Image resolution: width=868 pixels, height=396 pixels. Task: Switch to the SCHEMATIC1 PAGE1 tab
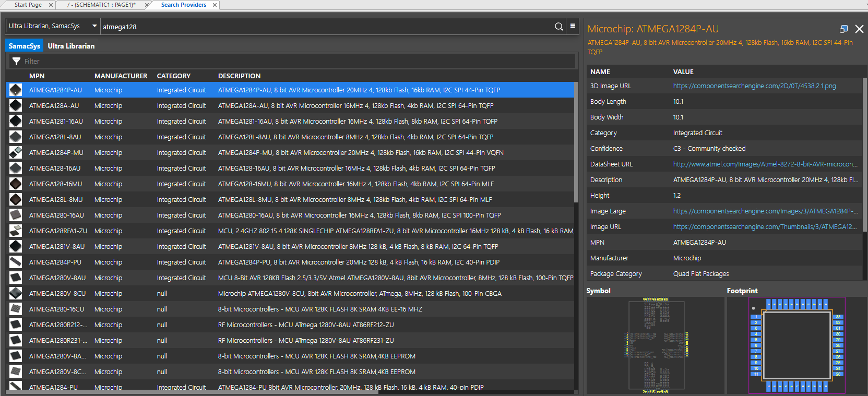pyautogui.click(x=101, y=5)
